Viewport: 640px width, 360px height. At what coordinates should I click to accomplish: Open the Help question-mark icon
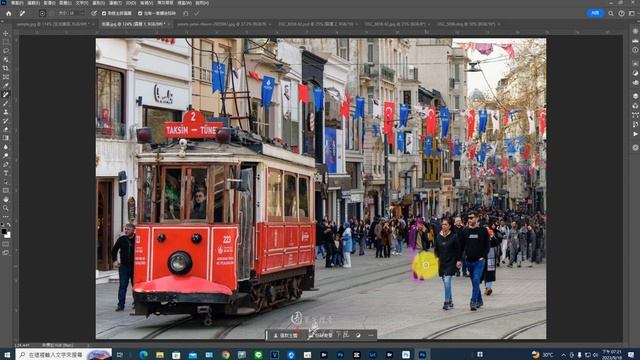pyautogui.click(x=621, y=13)
